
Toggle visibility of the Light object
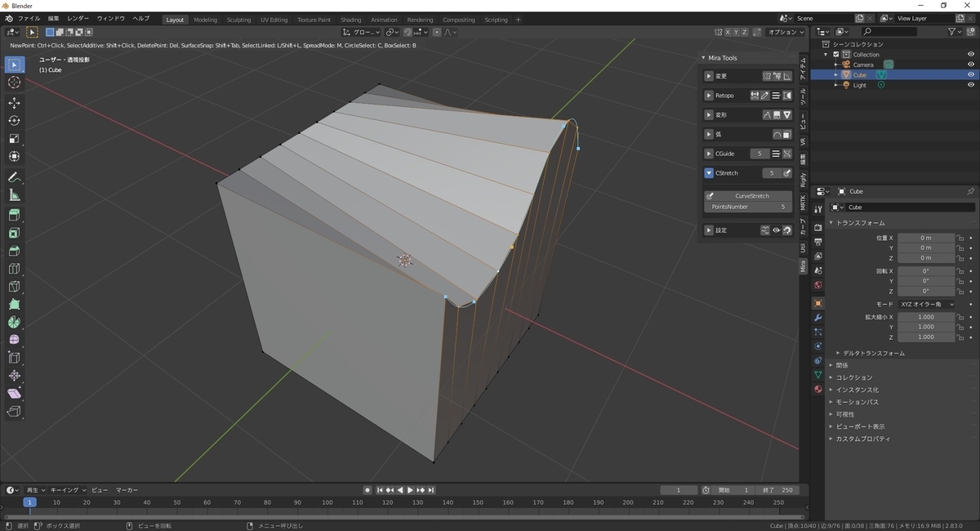(x=971, y=85)
